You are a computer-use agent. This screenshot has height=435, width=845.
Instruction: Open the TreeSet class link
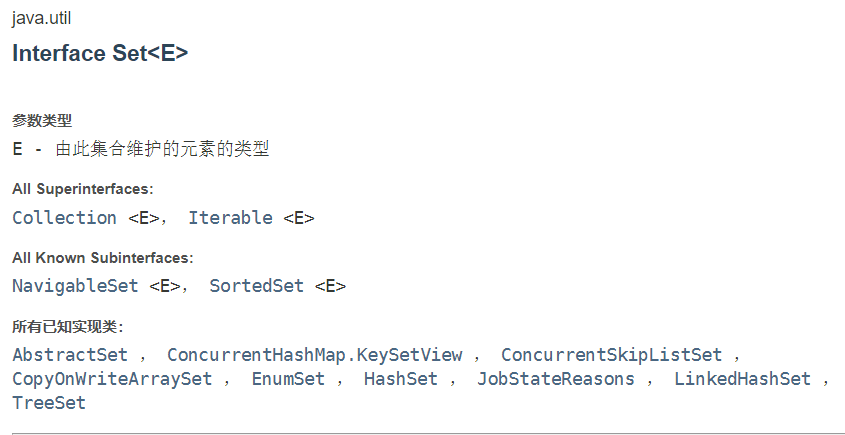49,403
